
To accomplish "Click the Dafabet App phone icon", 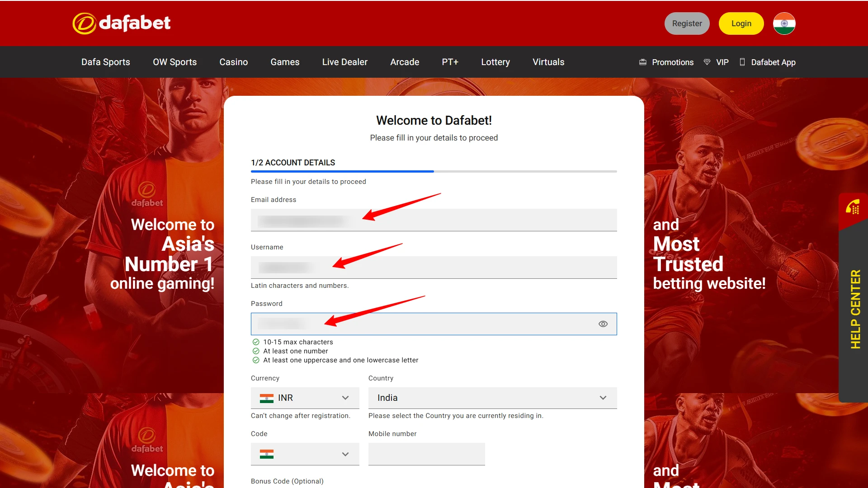I will point(741,62).
